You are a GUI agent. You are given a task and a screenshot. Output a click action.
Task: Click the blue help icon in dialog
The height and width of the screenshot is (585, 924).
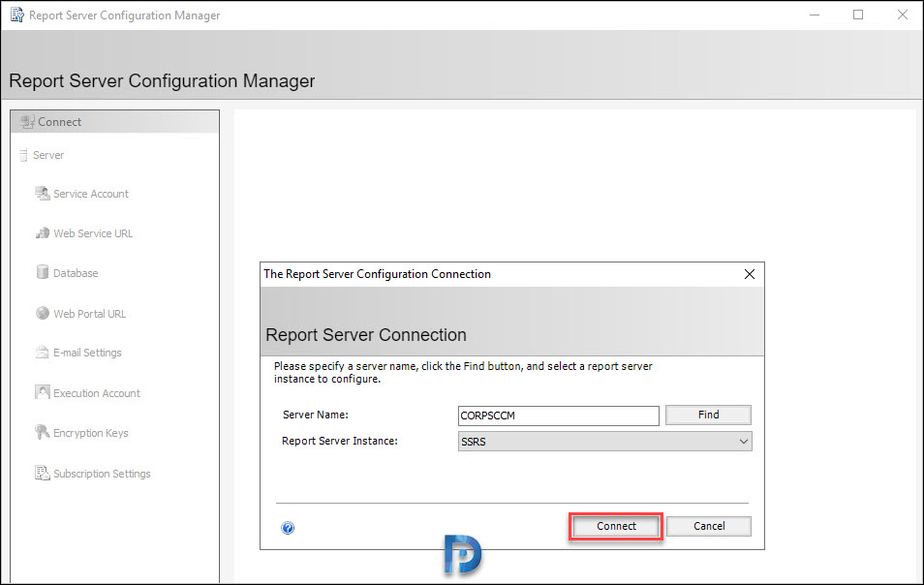(x=288, y=528)
